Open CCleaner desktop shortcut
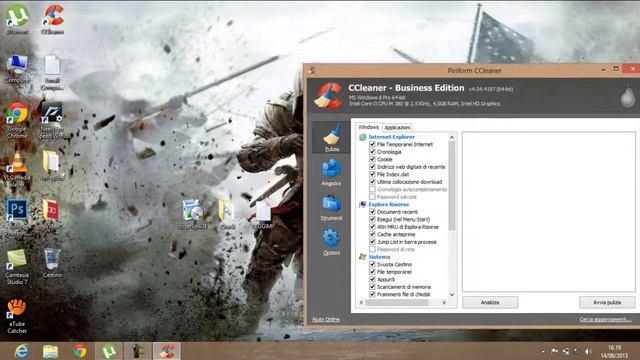 pyautogui.click(x=53, y=19)
